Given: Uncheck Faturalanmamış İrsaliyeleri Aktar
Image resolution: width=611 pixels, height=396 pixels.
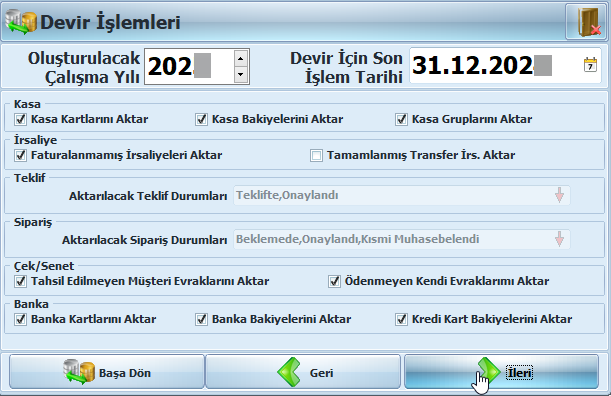Looking at the screenshot, I should pos(20,155).
